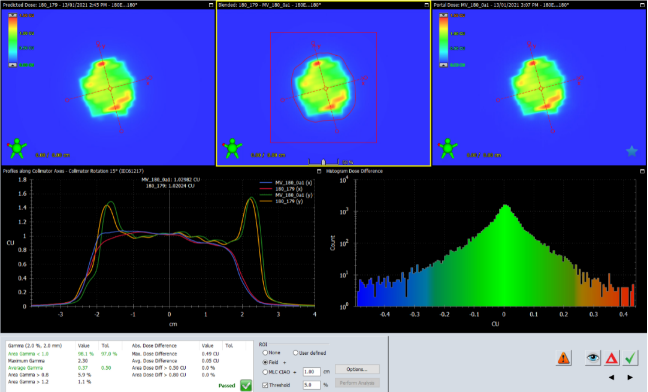
Task: Click the collimator axes origin in Blended view
Action: click(326, 88)
